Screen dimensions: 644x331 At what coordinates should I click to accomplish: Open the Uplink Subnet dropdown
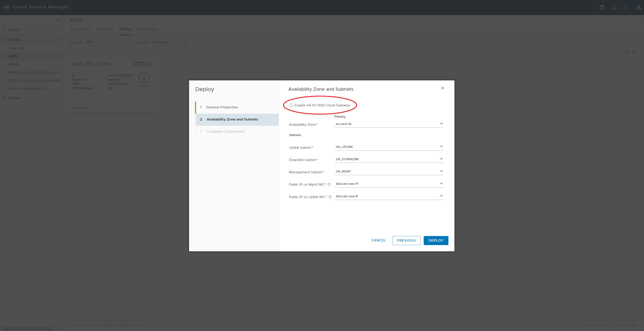pyautogui.click(x=389, y=147)
